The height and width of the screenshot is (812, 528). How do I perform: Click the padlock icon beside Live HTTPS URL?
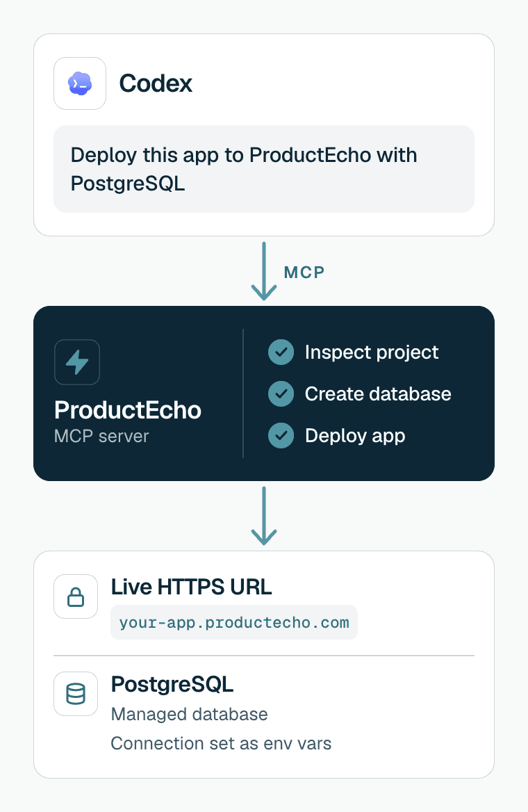tap(76, 596)
